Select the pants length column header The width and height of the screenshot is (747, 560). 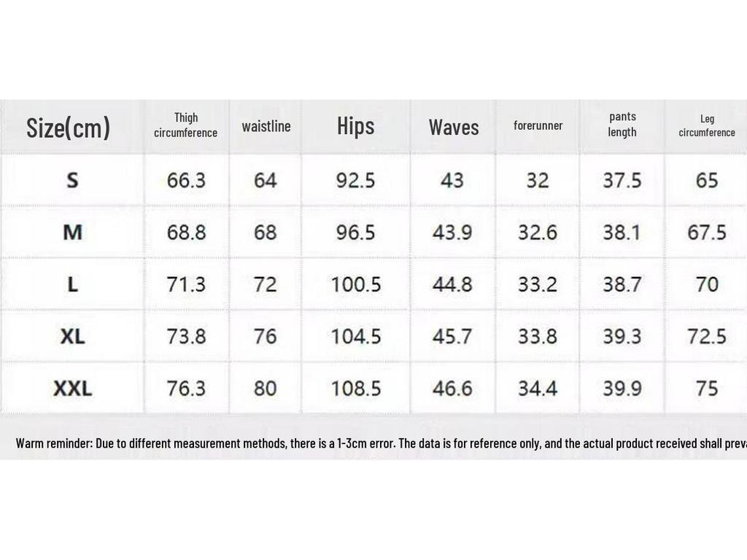622,125
